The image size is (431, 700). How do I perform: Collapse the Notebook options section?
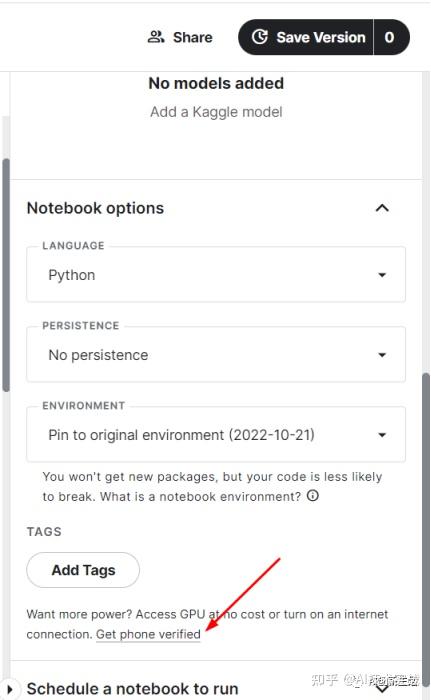(382, 208)
